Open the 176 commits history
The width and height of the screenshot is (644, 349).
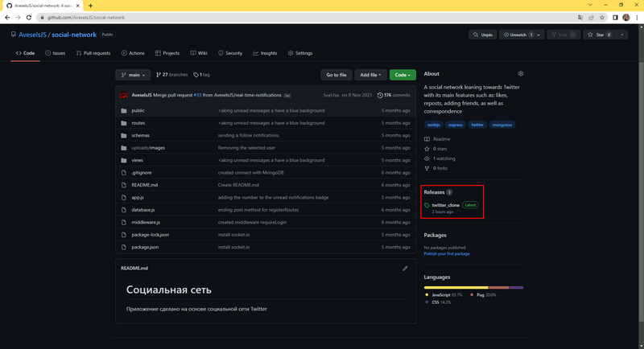tap(394, 95)
